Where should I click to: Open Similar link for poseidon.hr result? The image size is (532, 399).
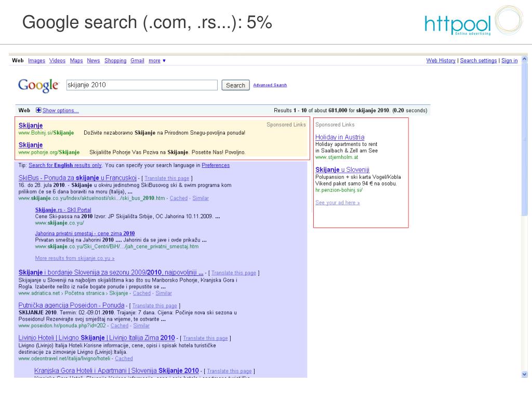point(141,326)
